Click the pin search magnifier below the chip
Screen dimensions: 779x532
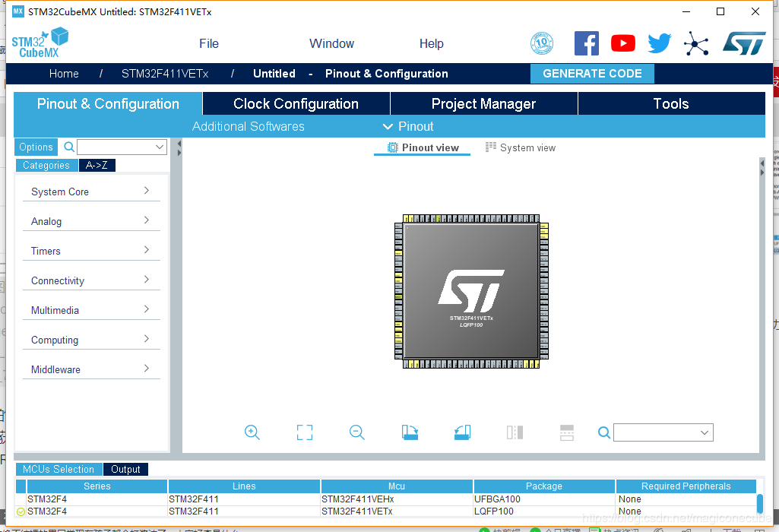pyautogui.click(x=604, y=432)
